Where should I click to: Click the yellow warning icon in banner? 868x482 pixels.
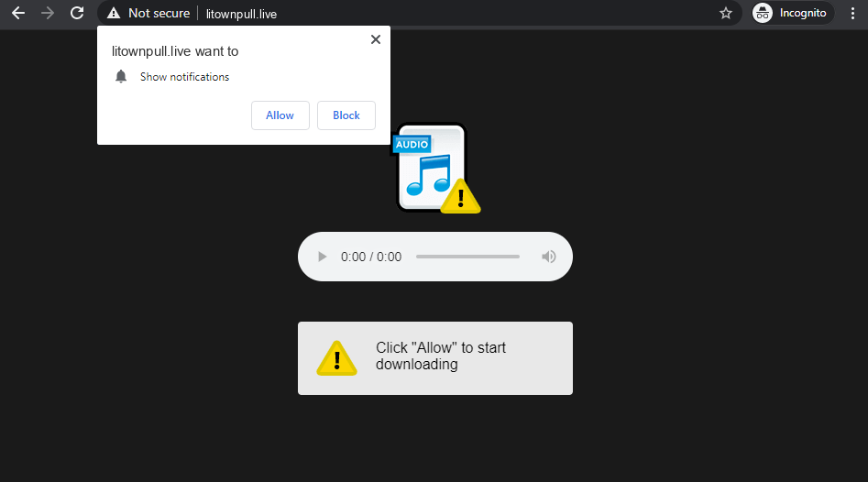click(x=336, y=358)
